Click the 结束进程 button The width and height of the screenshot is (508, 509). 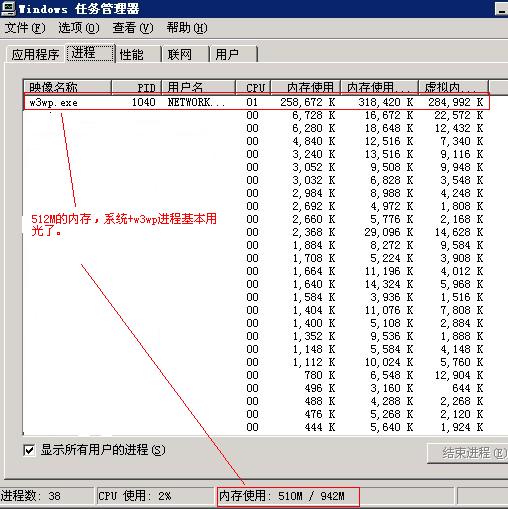pyautogui.click(x=467, y=453)
